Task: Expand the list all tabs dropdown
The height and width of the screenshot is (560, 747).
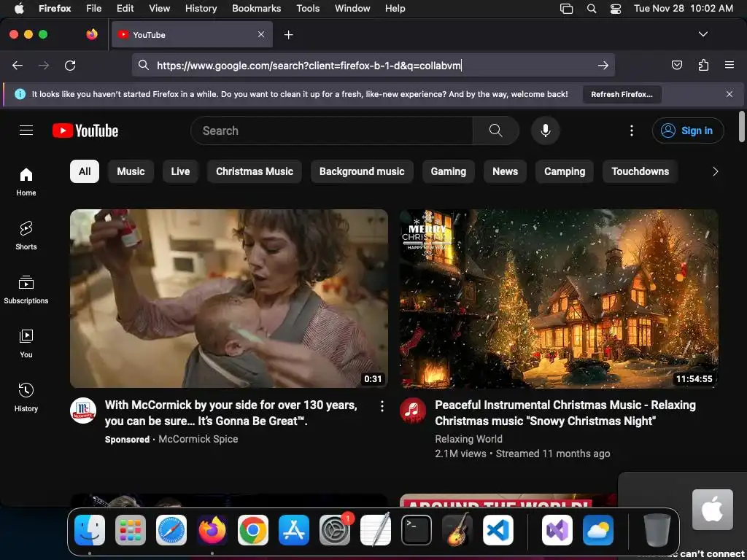Action: coord(703,34)
